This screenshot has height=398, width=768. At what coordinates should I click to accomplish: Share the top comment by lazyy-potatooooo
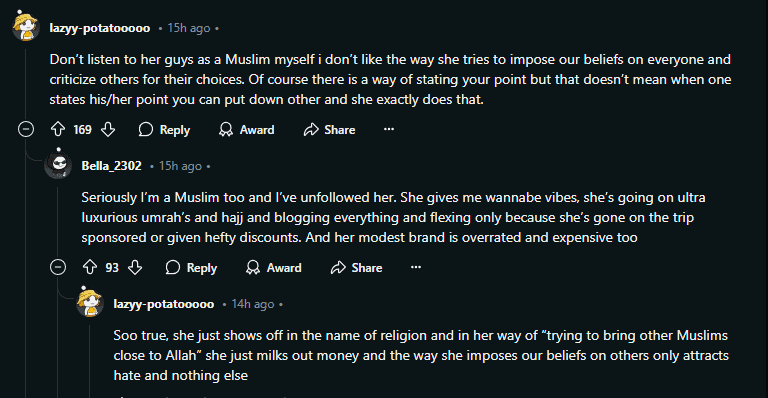pyautogui.click(x=329, y=129)
